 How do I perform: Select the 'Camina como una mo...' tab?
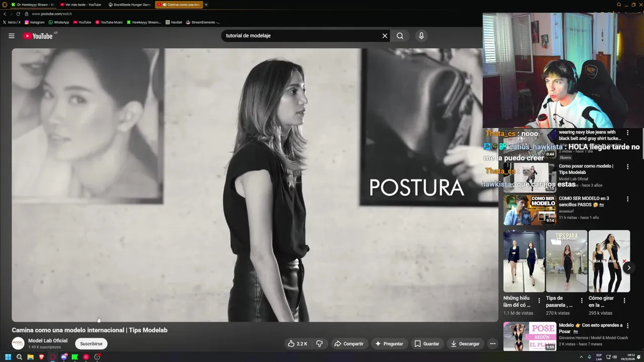[179, 5]
